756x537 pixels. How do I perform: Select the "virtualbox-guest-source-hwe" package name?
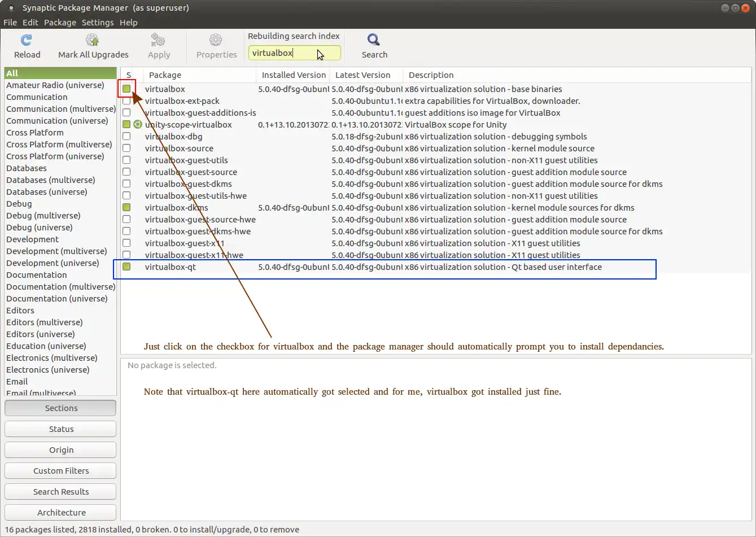[200, 220]
